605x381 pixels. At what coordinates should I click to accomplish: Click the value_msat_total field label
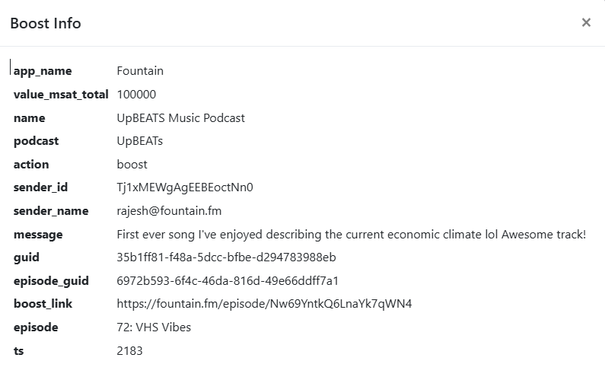pos(61,95)
